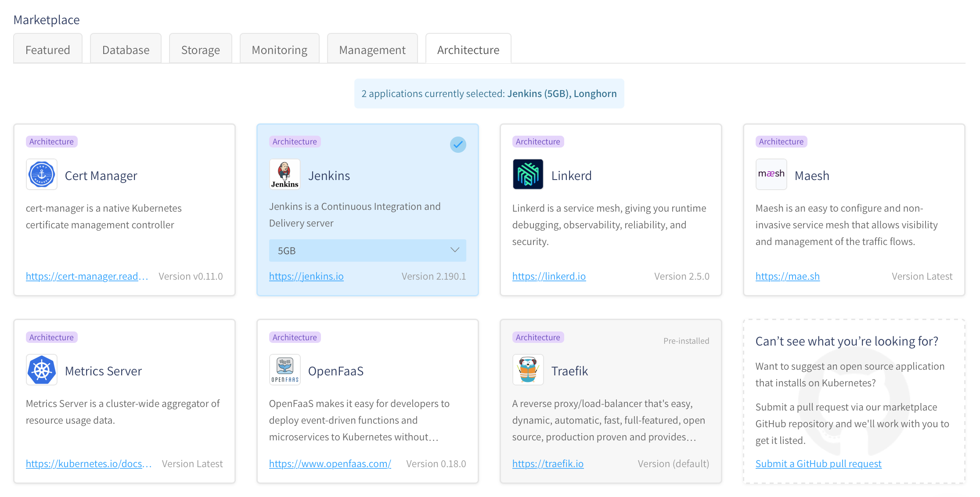Image resolution: width=980 pixels, height=497 pixels.
Task: Click the Architecture tag on OpenFaaS card
Action: [x=295, y=337]
